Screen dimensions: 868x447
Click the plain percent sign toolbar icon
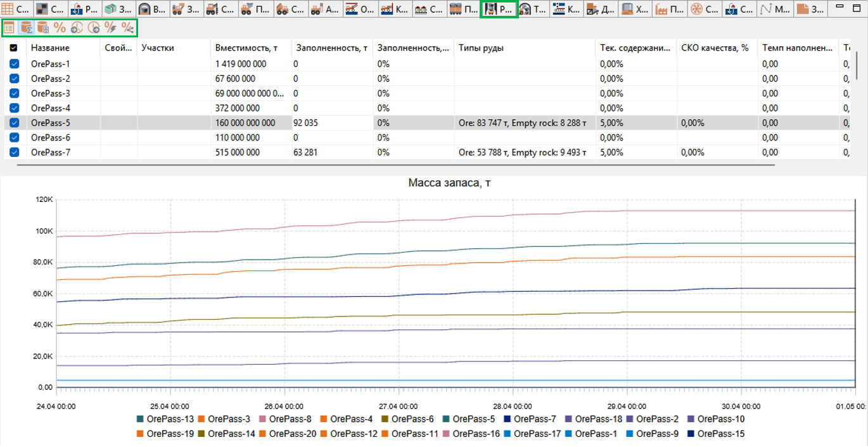tap(60, 27)
